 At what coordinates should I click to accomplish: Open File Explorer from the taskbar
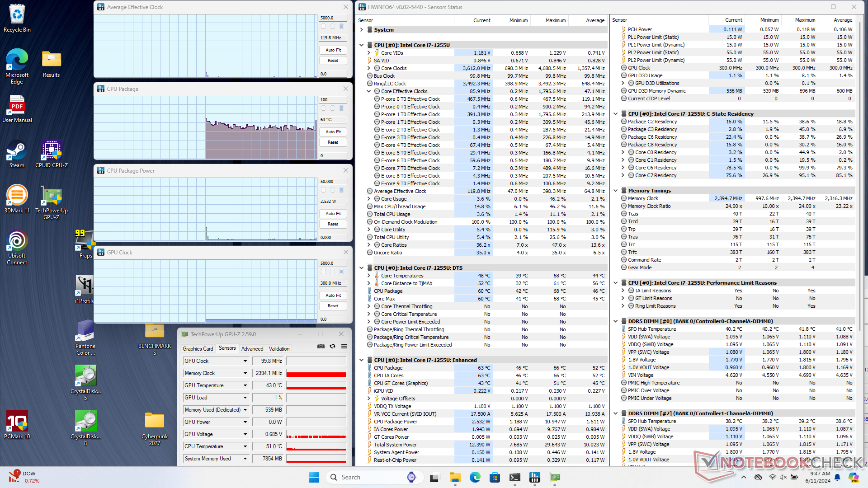pyautogui.click(x=455, y=477)
